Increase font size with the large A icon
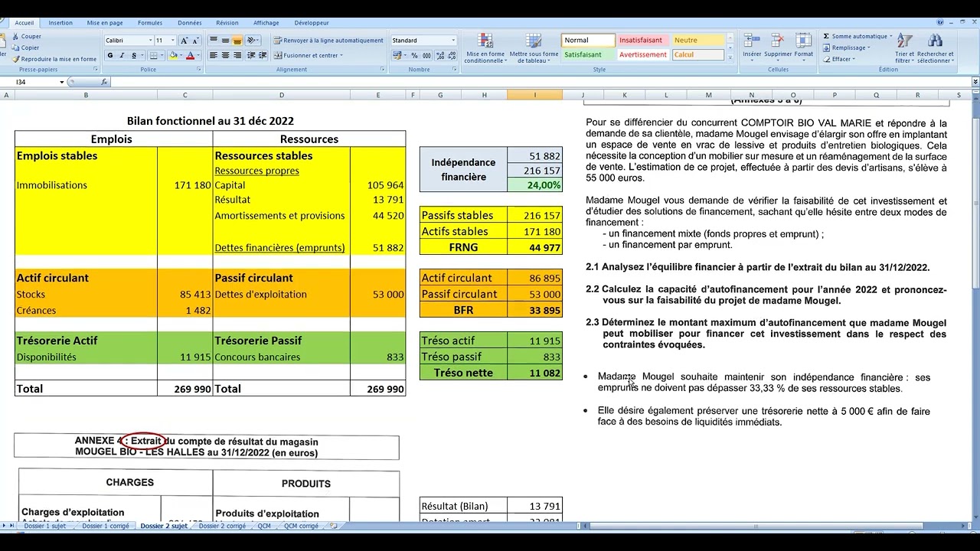 coord(185,41)
